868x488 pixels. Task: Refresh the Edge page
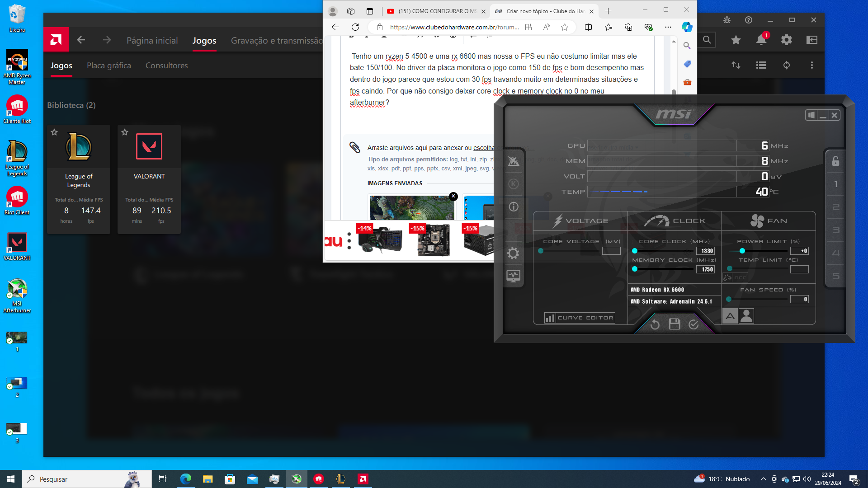(x=355, y=27)
